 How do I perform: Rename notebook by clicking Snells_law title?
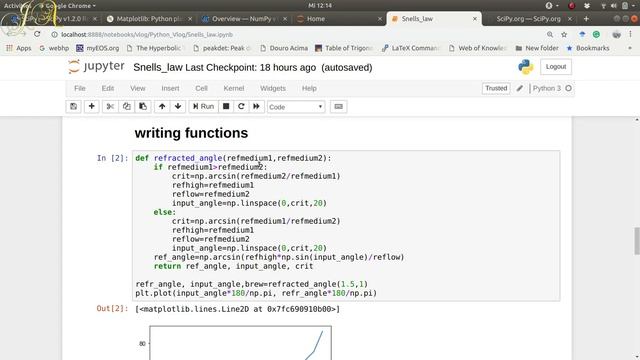(x=158, y=68)
